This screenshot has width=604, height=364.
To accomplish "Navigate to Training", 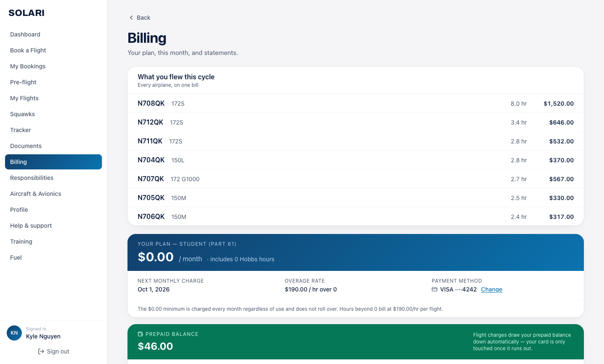I will [53, 242].
